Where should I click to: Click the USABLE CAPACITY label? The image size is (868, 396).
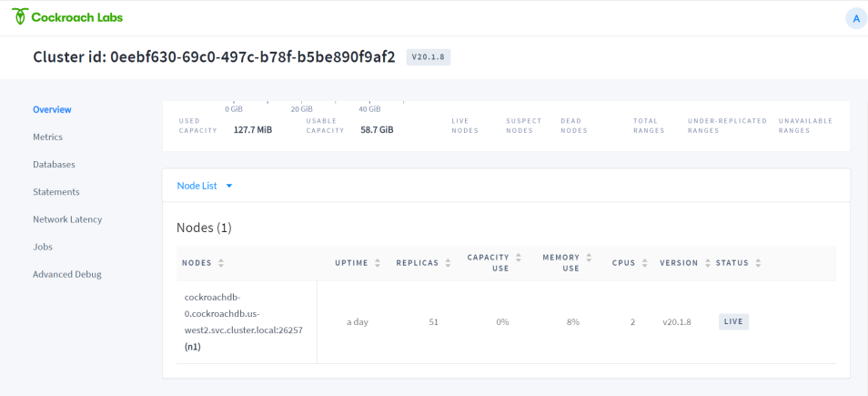[325, 126]
